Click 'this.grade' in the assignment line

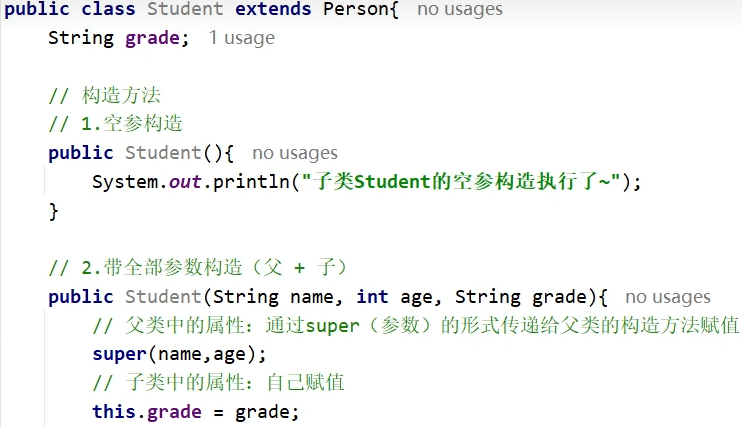click(147, 412)
